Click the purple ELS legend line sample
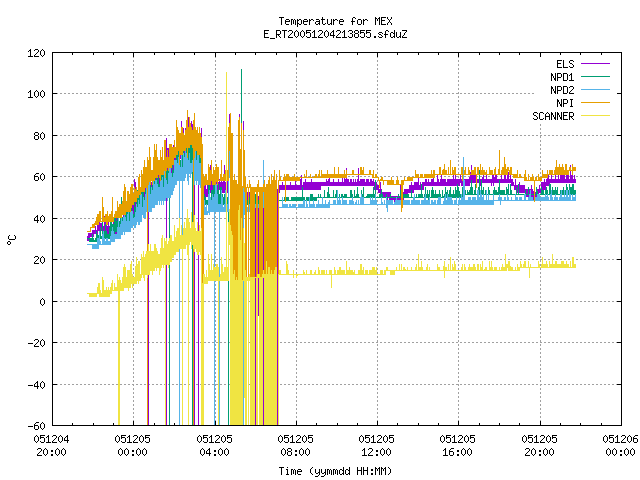640x480 pixels. coord(595,64)
